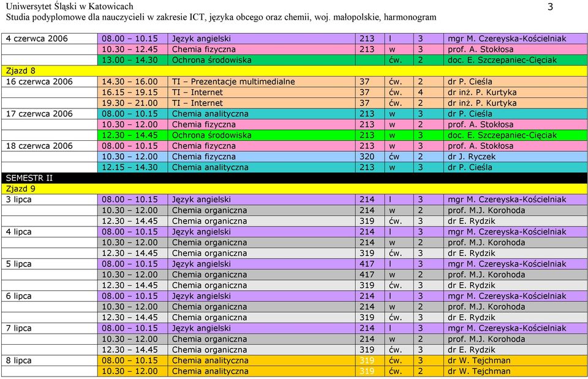Click "Chemia analityczna" in the 12.15 – 14.30 row

pos(210,168)
